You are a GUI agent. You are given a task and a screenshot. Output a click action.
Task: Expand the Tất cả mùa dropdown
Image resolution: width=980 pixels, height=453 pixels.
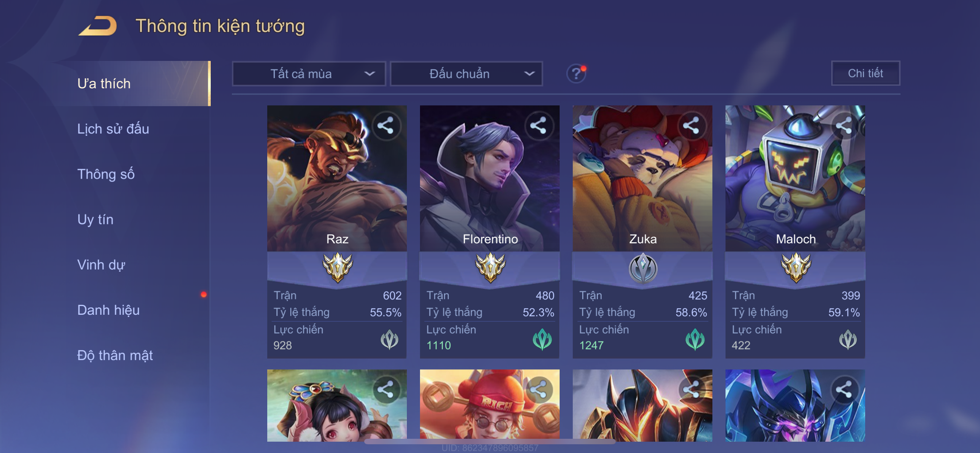point(309,73)
